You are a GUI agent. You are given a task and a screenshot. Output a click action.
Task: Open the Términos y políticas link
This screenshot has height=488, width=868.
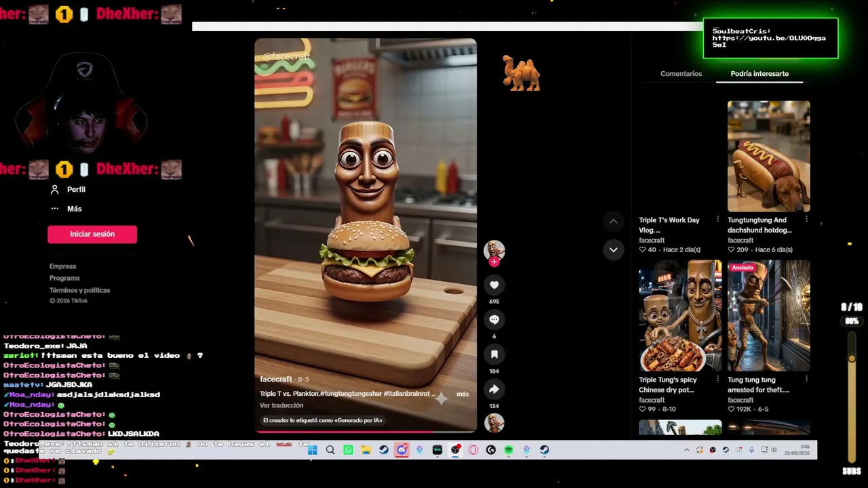point(79,290)
